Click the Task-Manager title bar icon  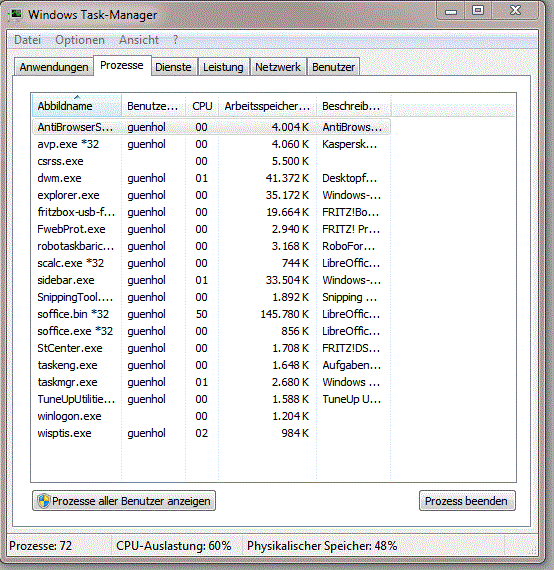coord(16,15)
